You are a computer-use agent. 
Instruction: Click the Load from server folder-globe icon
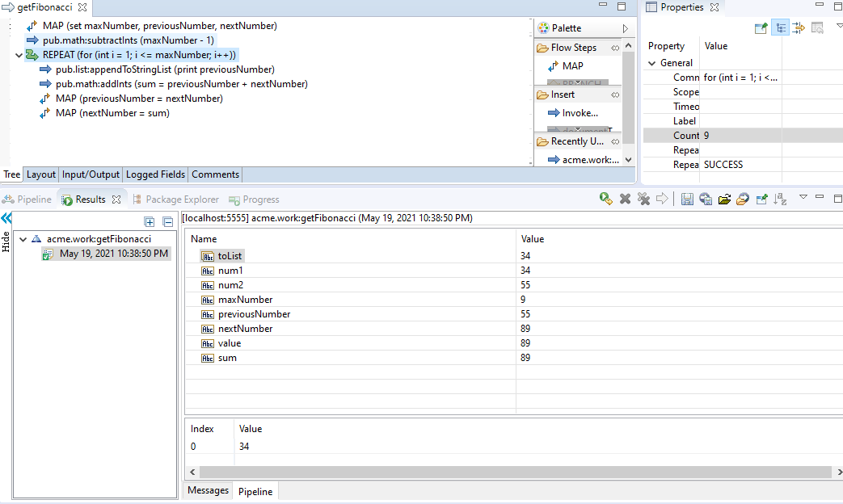[x=743, y=199]
